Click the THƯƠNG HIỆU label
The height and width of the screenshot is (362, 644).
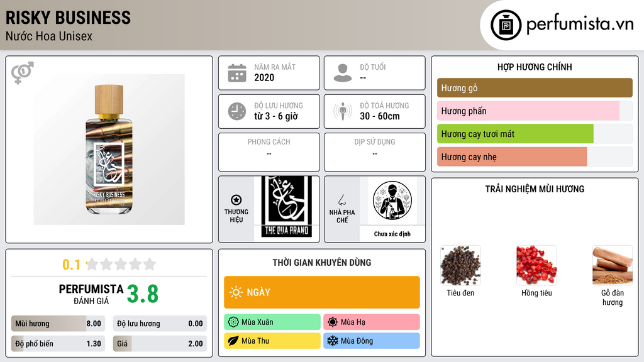tap(236, 216)
